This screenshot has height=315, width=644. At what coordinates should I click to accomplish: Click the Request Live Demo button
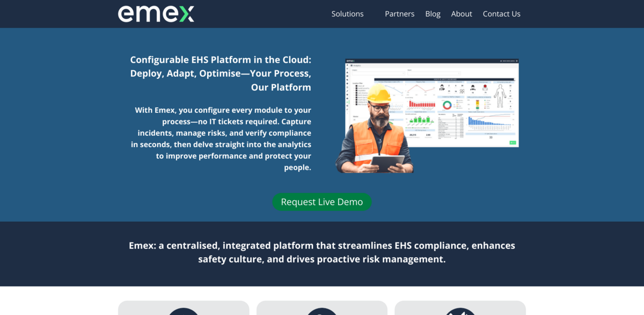coord(322,202)
